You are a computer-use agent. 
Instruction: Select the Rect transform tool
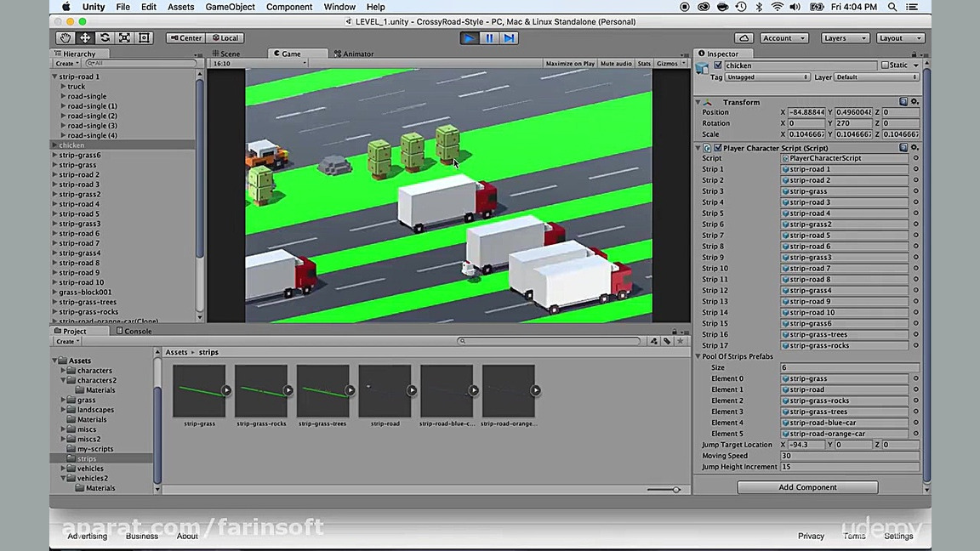point(144,38)
